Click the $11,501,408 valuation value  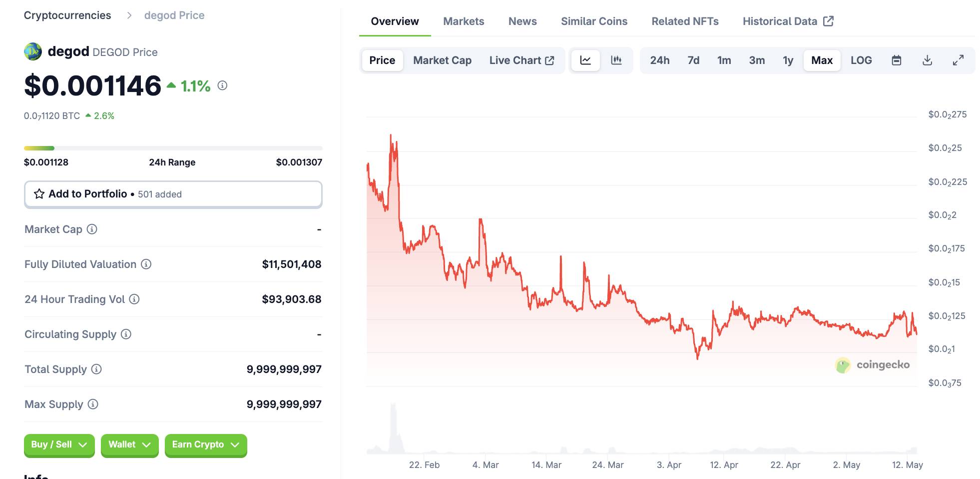pos(292,264)
